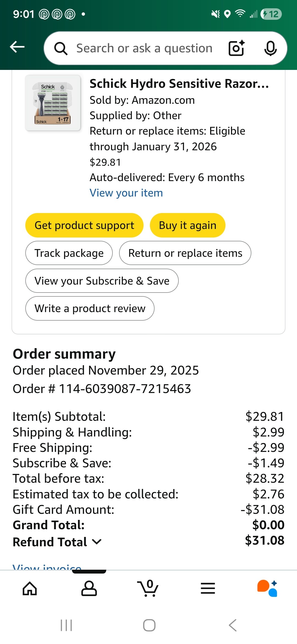
Task: Open the account profile tab icon
Action: (89, 588)
